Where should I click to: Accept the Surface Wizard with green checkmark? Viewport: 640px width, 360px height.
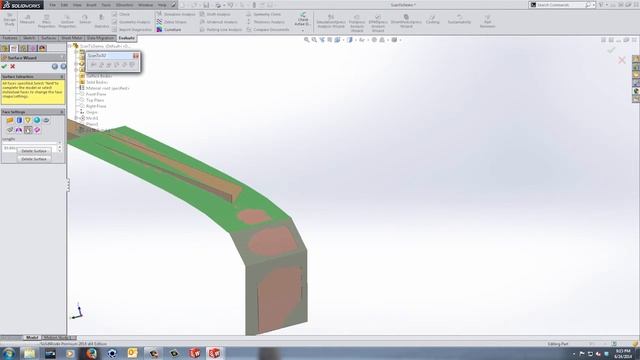(4, 67)
